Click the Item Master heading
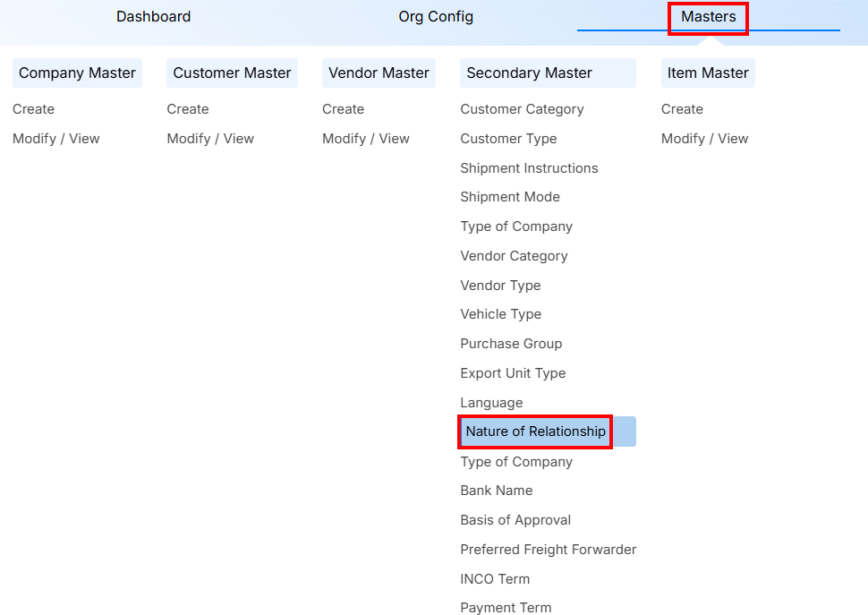Viewport: 868px width, 615px height. 707,73
